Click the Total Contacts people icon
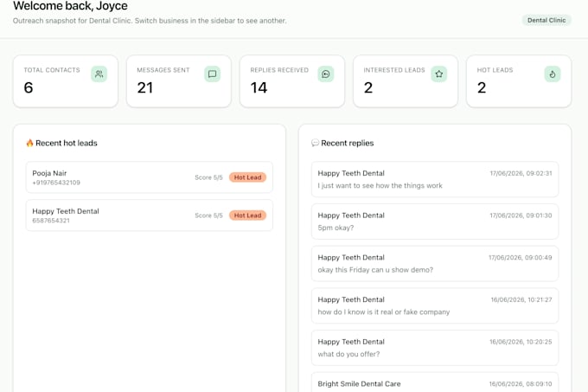Viewport: 588px width, 392px height. 99,74
